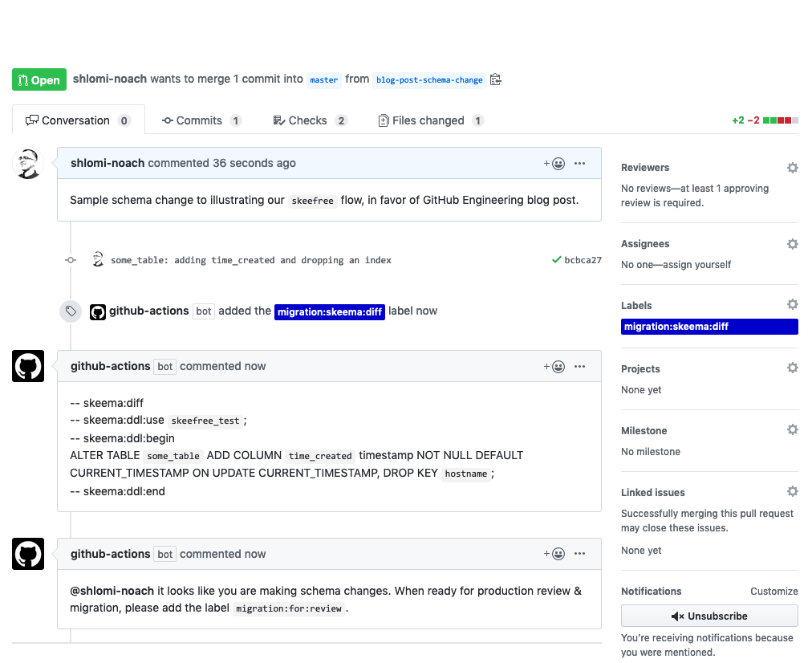Open the Commits tab
The image size is (812, 663).
click(201, 120)
